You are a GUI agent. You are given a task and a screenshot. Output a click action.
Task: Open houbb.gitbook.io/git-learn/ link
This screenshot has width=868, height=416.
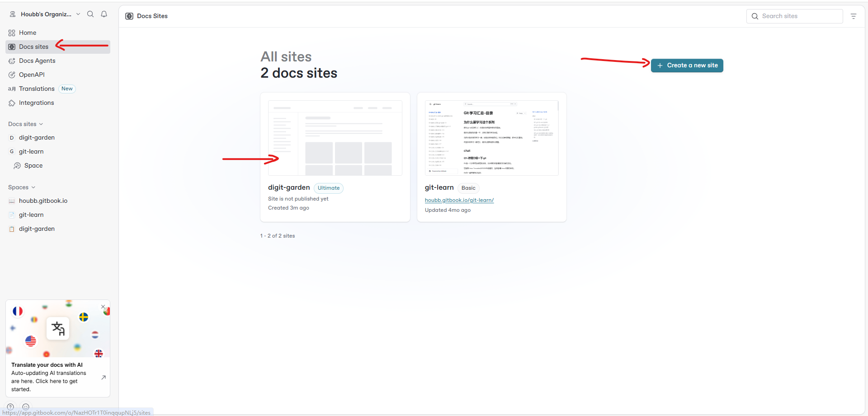coord(459,200)
